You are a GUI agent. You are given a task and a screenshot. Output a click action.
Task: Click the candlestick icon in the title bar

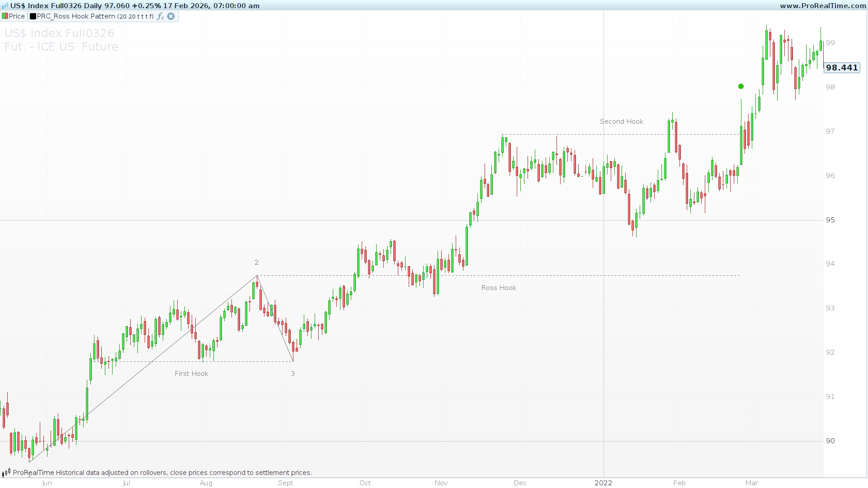click(5, 6)
